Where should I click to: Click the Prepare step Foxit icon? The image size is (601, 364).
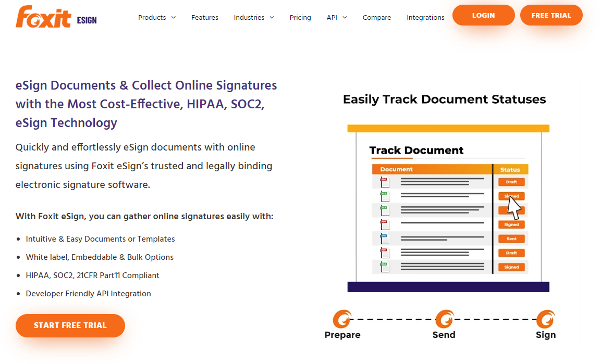click(x=342, y=319)
